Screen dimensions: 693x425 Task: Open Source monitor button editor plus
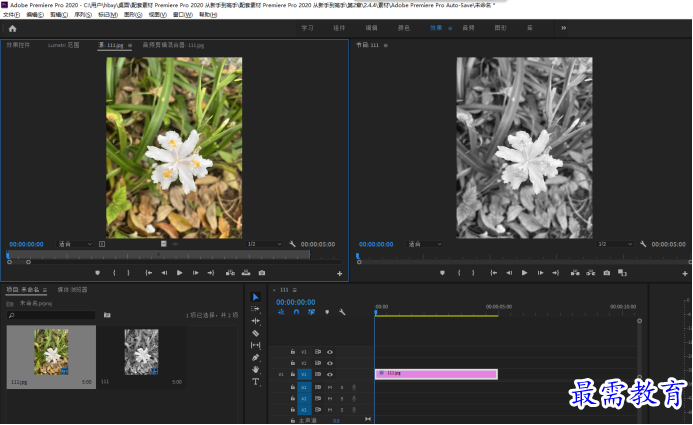(339, 274)
